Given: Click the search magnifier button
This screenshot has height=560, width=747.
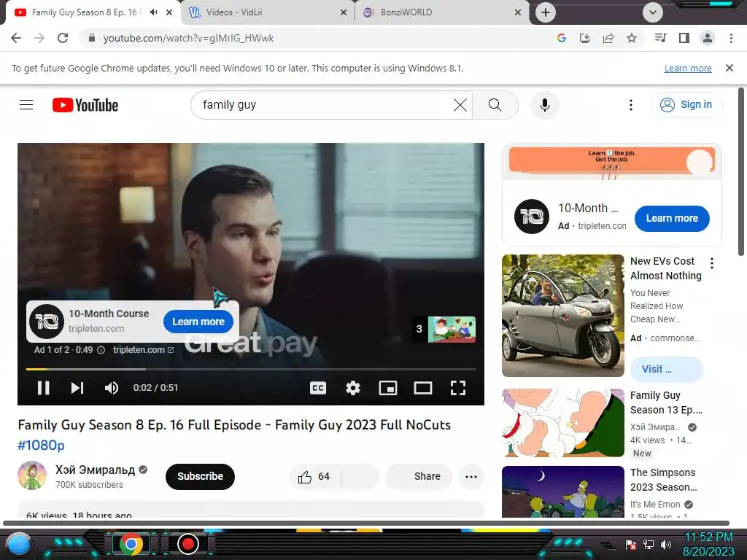Looking at the screenshot, I should pos(495,105).
